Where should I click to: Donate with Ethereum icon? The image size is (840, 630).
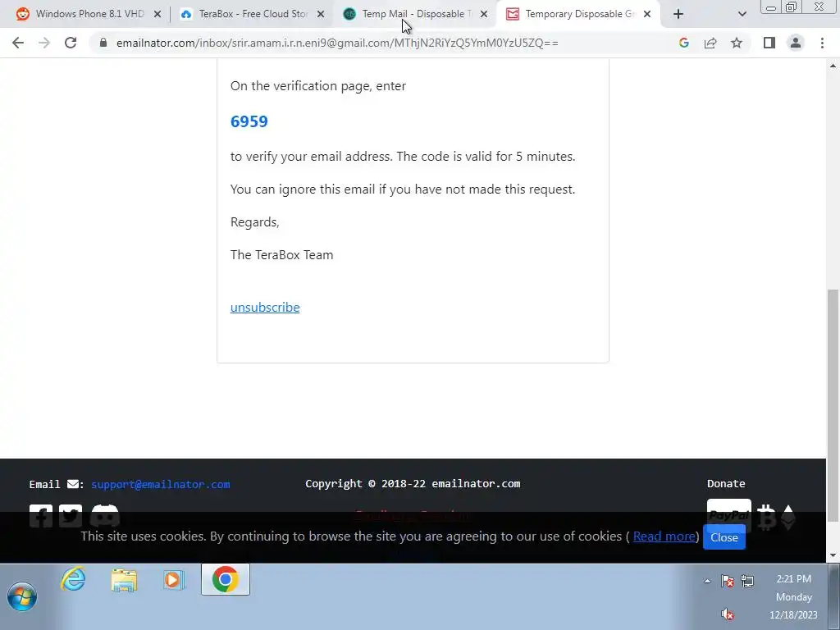788,517
